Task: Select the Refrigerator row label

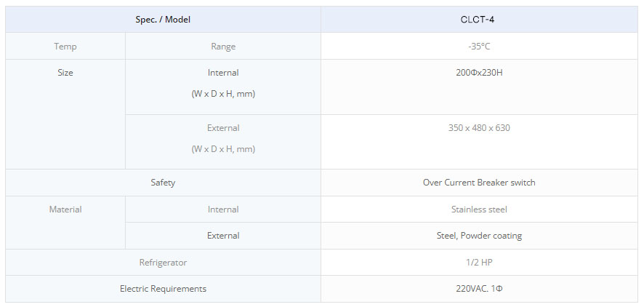Action: [x=163, y=262]
